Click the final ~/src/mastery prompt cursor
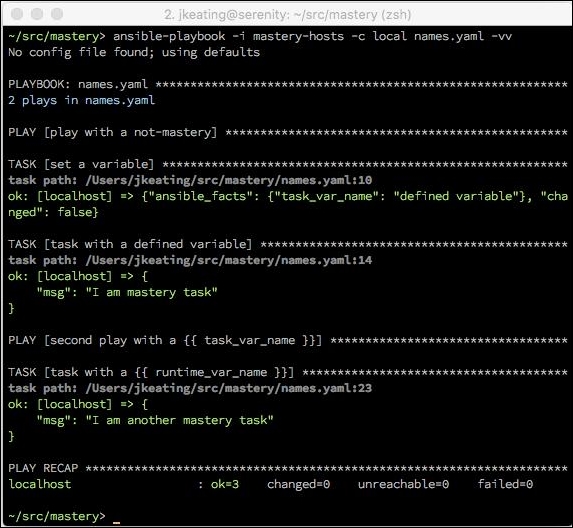Viewport: 573px width, 528px height. pyautogui.click(x=117, y=522)
